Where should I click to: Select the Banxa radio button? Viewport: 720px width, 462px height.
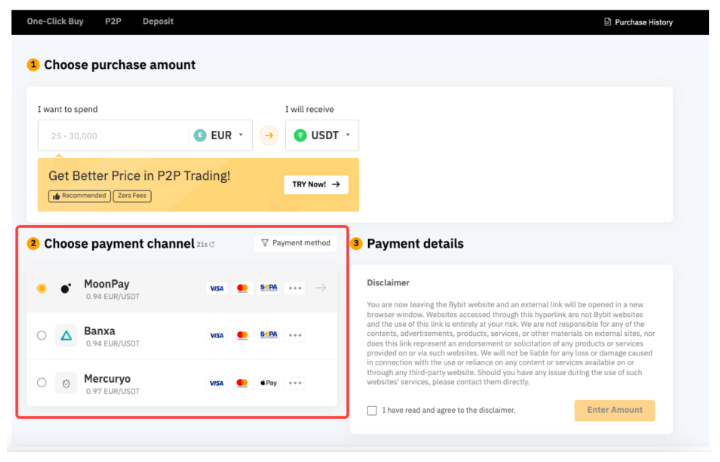click(42, 336)
